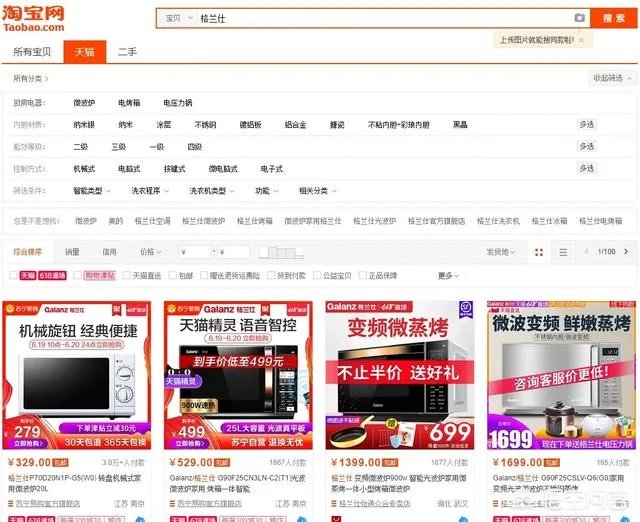Sort results by 综合排序
This screenshot has height=522, width=640.
point(28,252)
